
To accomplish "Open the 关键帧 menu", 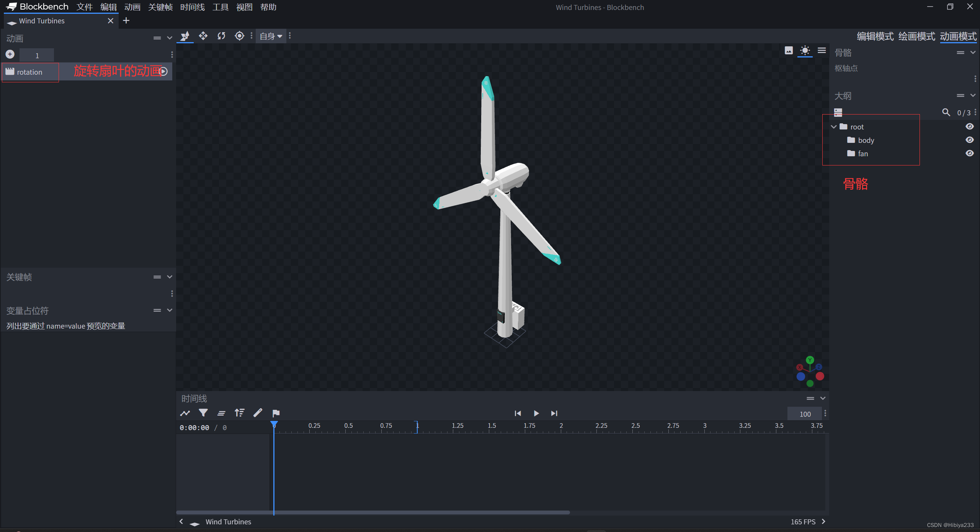I will [160, 7].
